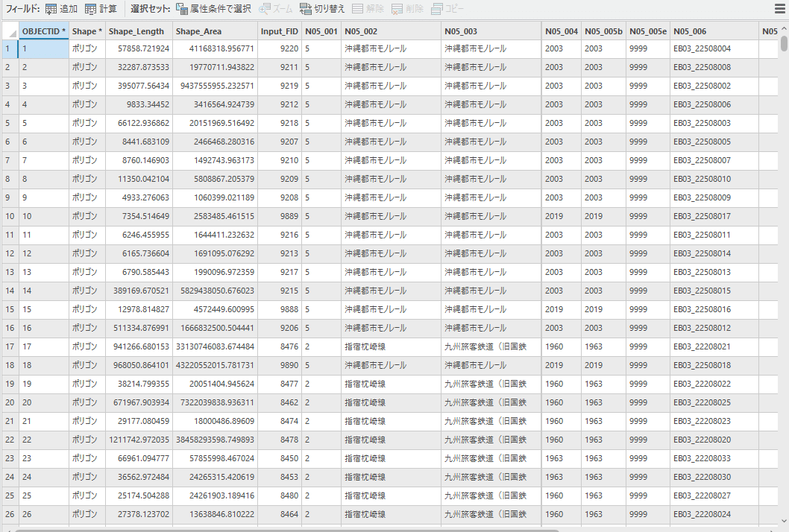Click Shape_Length cell 9833.34452
Image resolution: width=789 pixels, height=532 pixels.
pyautogui.click(x=139, y=104)
